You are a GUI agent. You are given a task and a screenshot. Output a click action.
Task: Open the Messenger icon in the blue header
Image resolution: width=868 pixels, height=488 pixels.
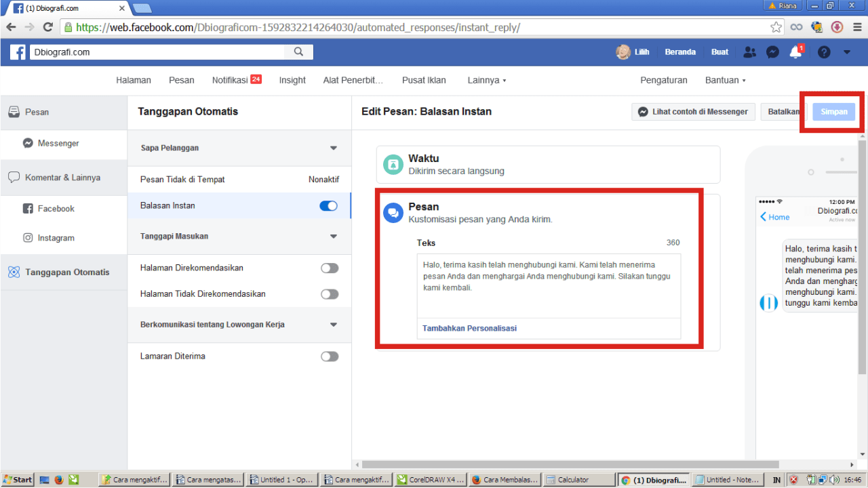(772, 52)
